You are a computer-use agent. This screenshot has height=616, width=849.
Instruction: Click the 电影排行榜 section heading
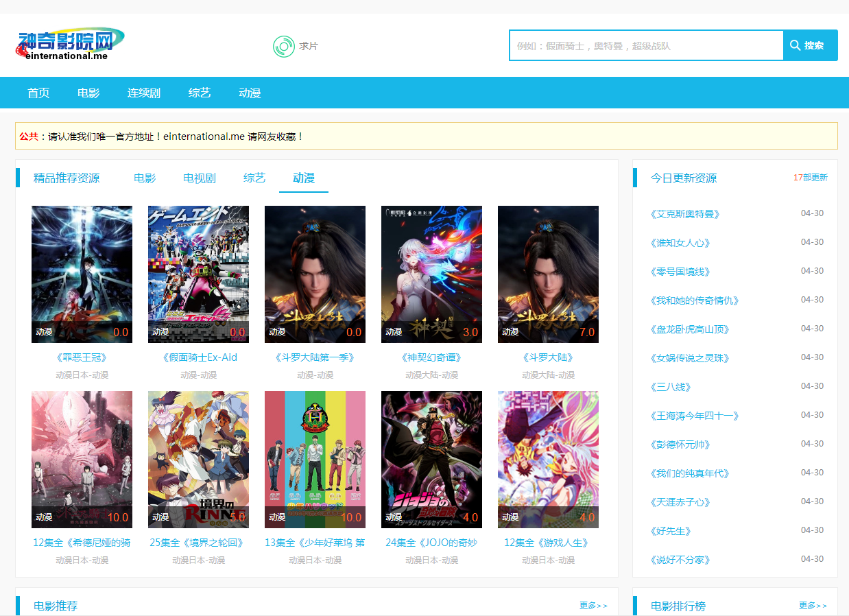(x=678, y=606)
